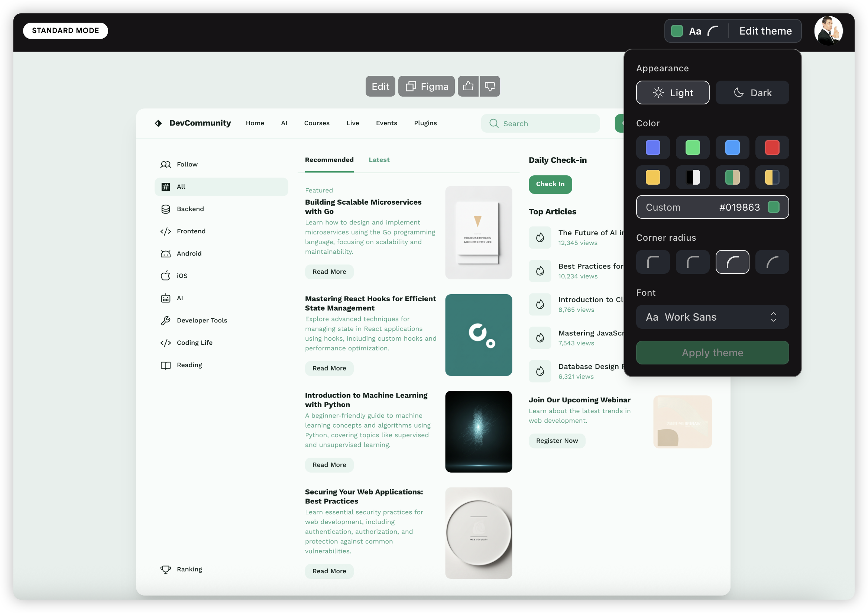868x613 pixels.
Task: Select the Backend database icon
Action: (x=166, y=209)
